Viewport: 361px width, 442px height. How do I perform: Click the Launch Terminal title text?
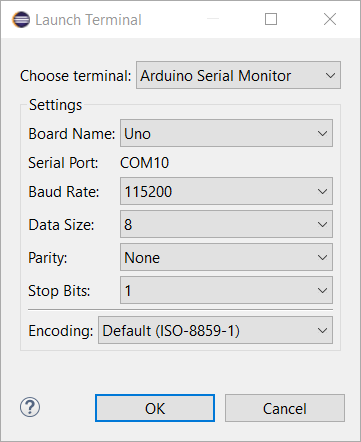88,20
